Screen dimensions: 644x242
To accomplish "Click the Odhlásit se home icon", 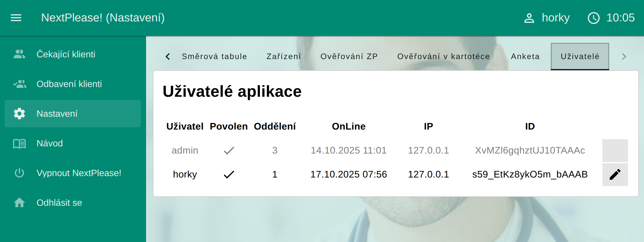I will pos(19,203).
